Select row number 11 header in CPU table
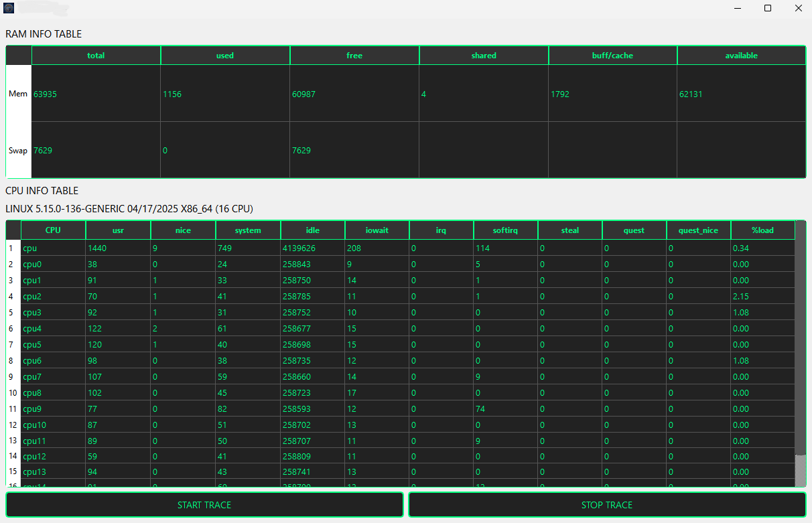 point(13,408)
